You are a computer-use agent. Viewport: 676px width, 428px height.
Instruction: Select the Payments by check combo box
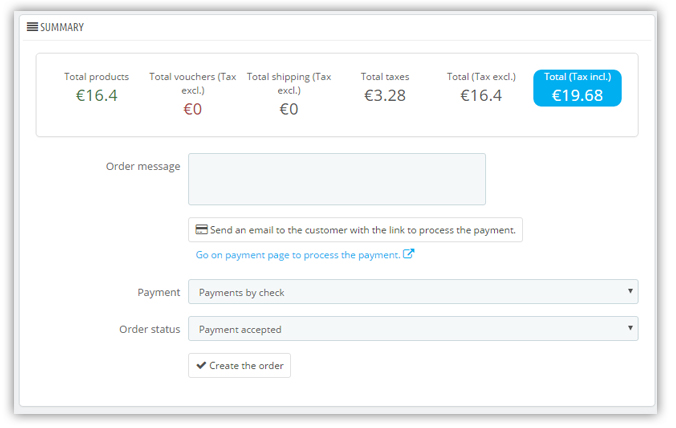413,292
